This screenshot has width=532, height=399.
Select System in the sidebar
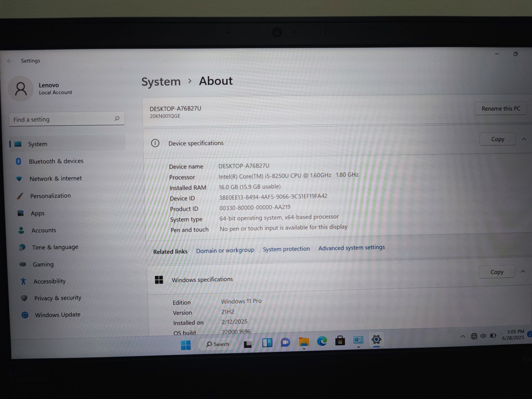coord(68,144)
